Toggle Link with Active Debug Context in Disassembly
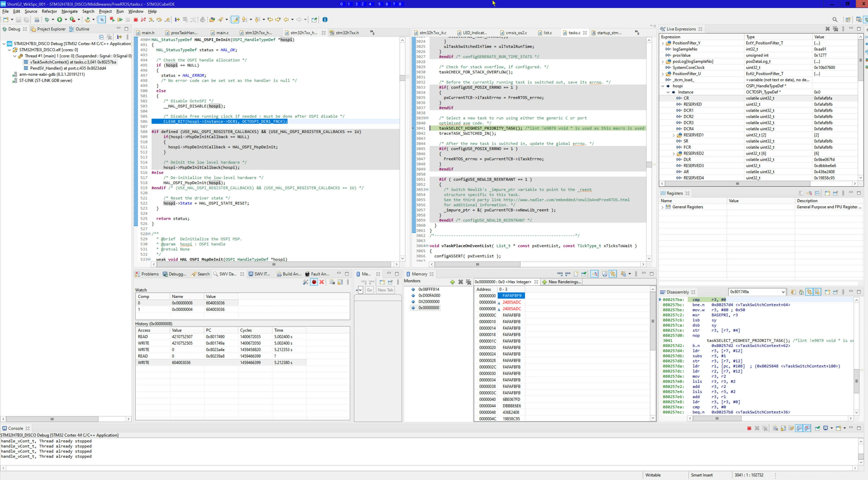Image resolution: width=868 pixels, height=480 pixels. click(809, 292)
